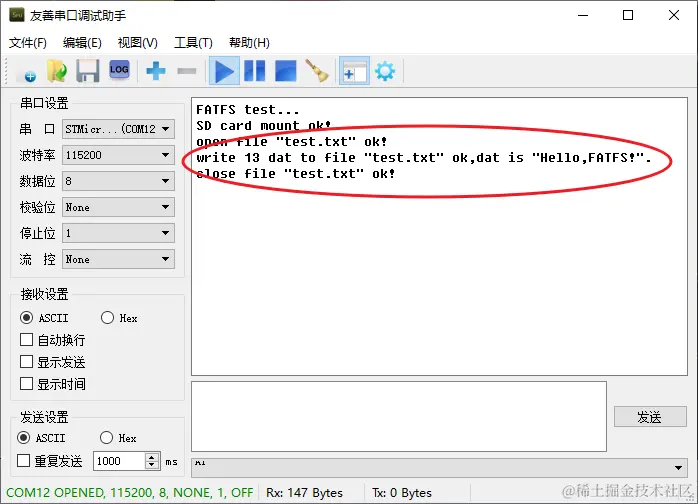The height and width of the screenshot is (504, 698).
Task: Click the blue plus icon to enlarge
Action: tap(156, 71)
